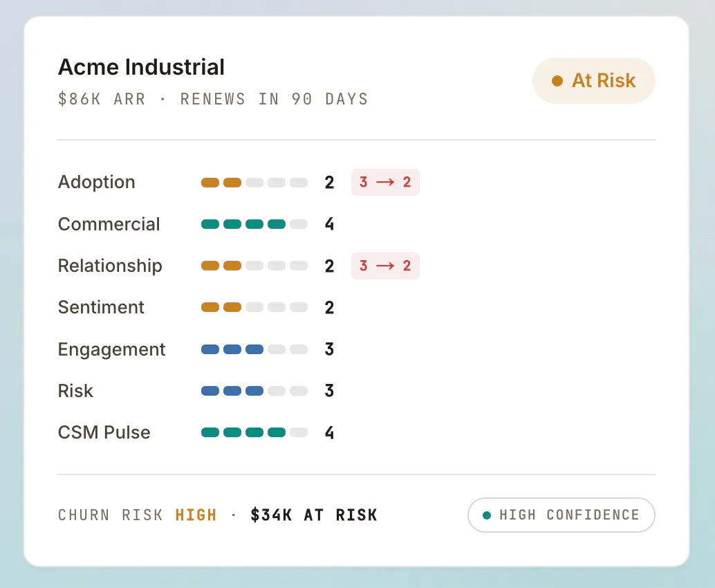Image resolution: width=715 pixels, height=588 pixels.
Task: Click the Relationship 3 to 2 change badge
Action: 385,266
